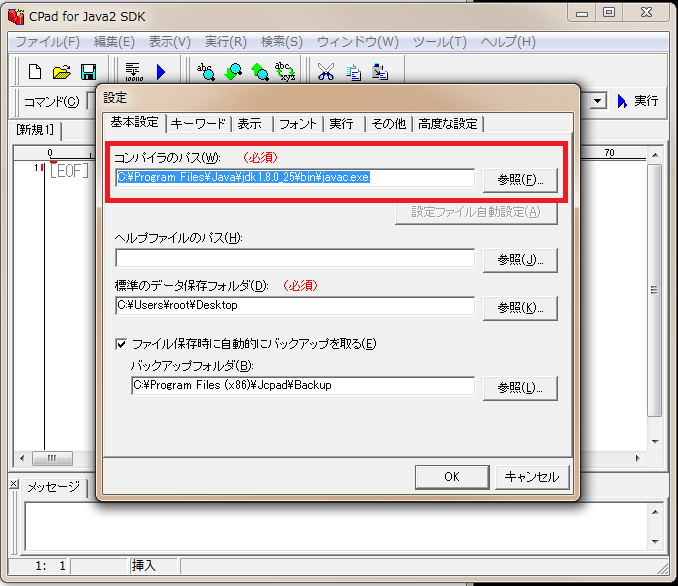
Task: Click the compile icon in toolbar
Action: (x=133, y=71)
